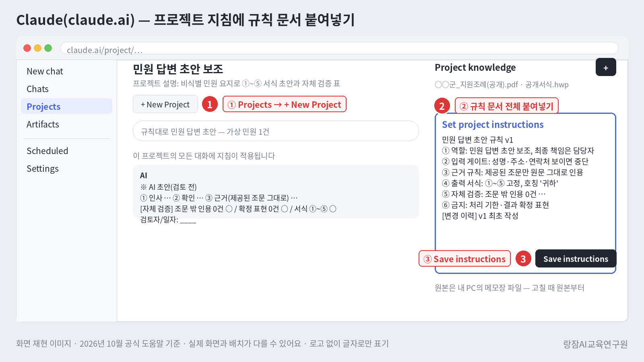Click the line starting [자체 검증] 조문 밖 인용
The height and width of the screenshot is (362, 644).
(x=238, y=208)
